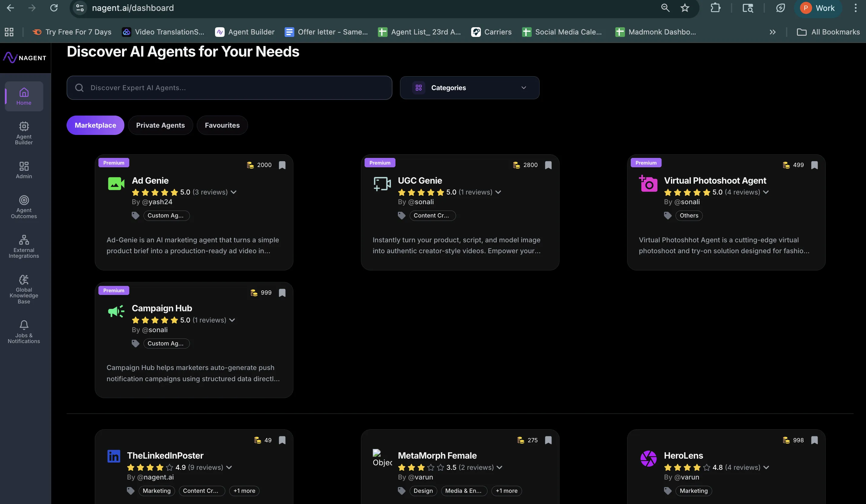Switch to the Marketplace tab

(x=95, y=125)
